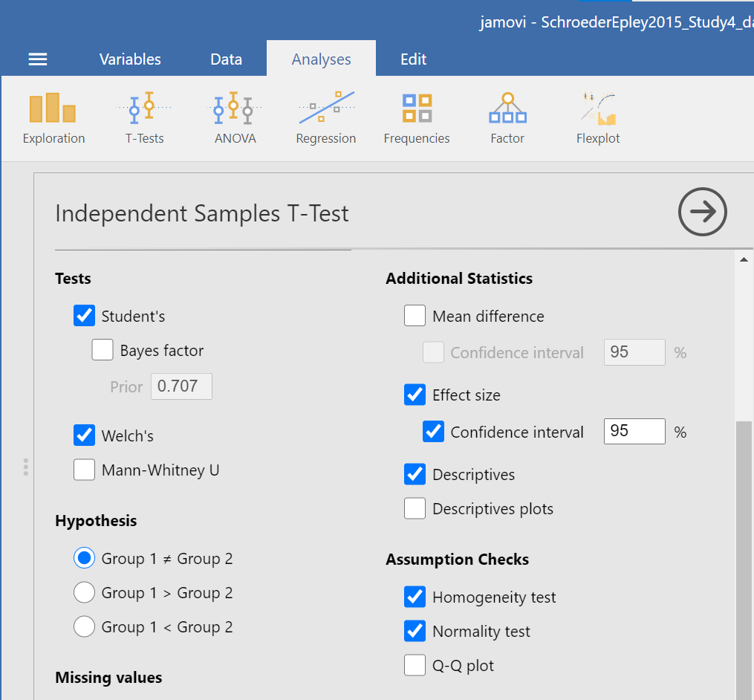Open the ANOVA analysis menu

point(235,118)
